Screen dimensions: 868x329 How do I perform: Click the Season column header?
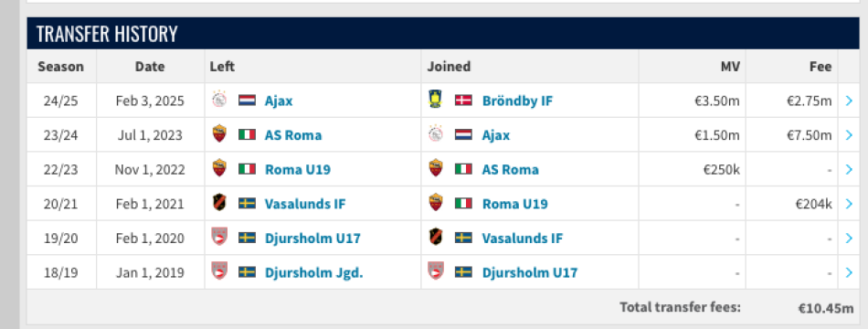(61, 67)
